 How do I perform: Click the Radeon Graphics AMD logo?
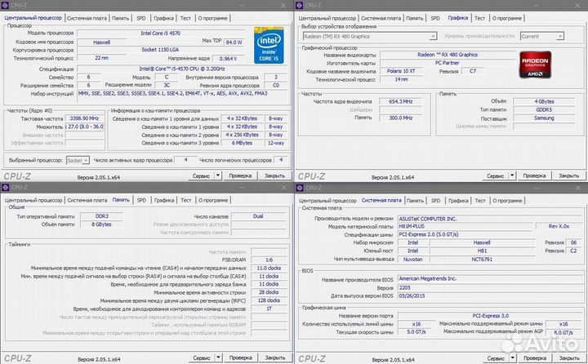click(x=535, y=64)
